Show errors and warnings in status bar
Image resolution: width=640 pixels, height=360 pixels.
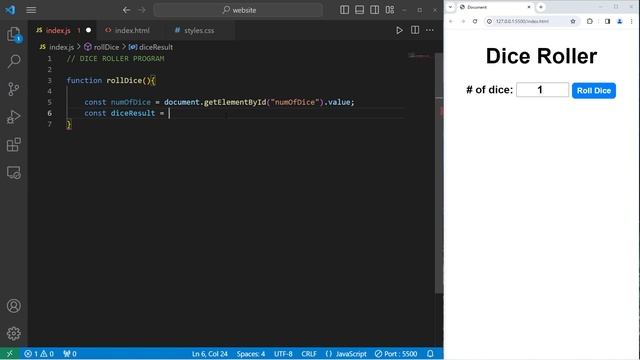tap(39, 354)
